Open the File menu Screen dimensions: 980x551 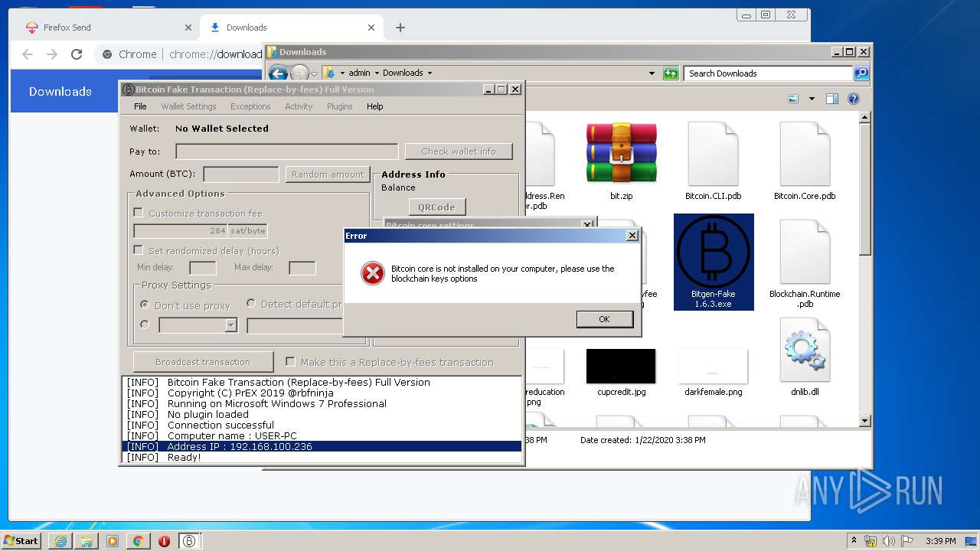pyautogui.click(x=140, y=106)
